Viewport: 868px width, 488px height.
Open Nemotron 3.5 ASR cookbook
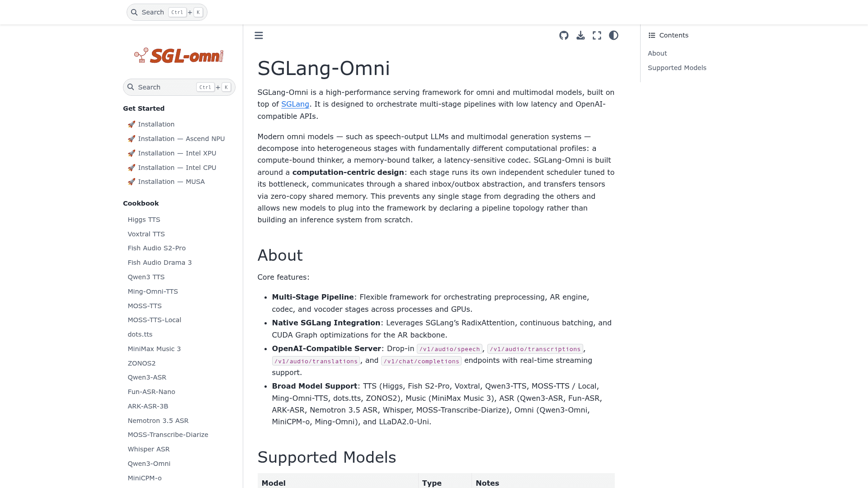[158, 421]
